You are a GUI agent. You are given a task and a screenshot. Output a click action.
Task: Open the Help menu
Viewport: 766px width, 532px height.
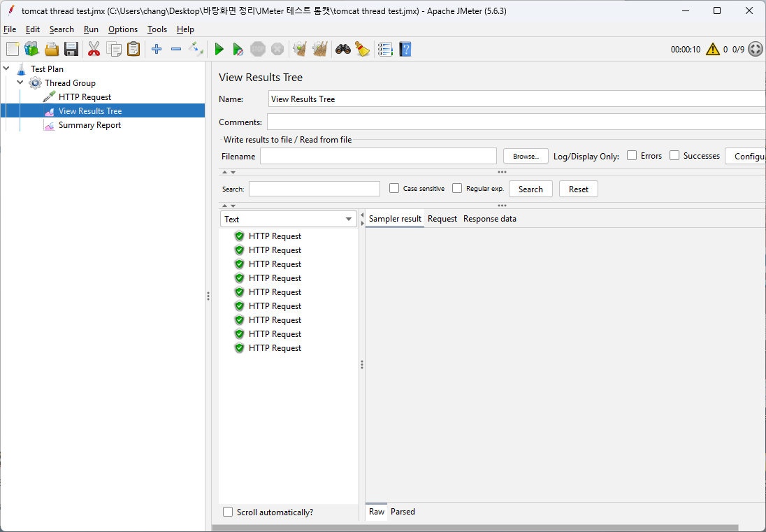coord(185,29)
